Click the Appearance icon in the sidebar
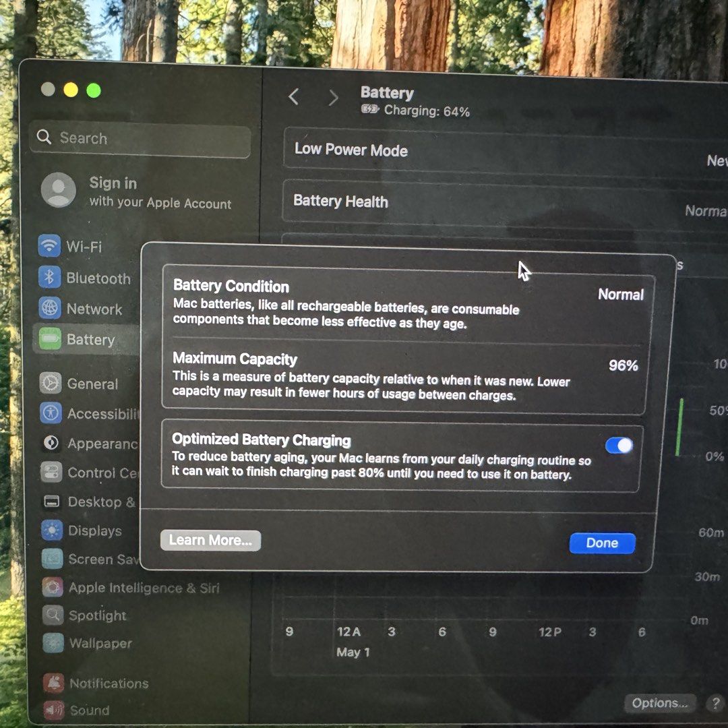Screen dimensions: 728x728 pos(51,443)
